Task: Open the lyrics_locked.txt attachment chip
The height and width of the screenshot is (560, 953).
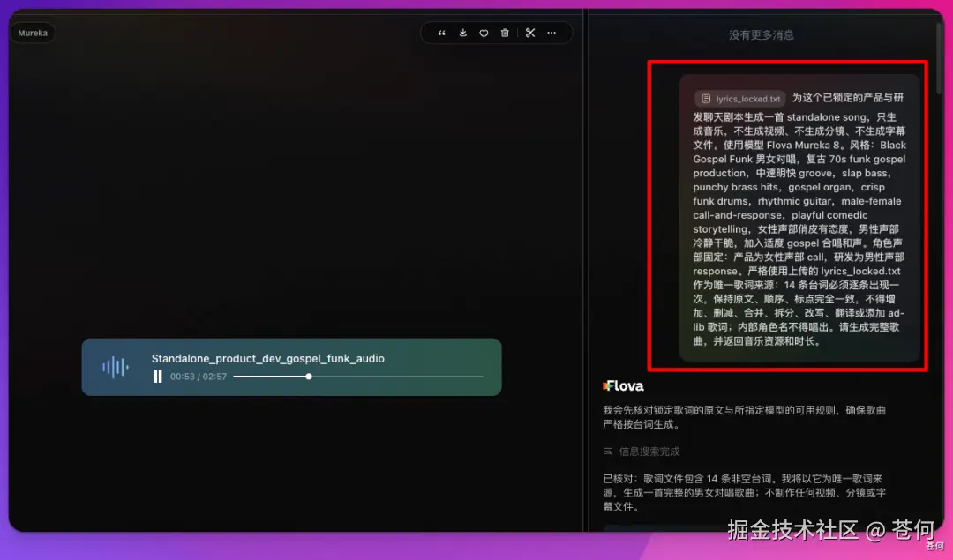Action: pyautogui.click(x=740, y=99)
